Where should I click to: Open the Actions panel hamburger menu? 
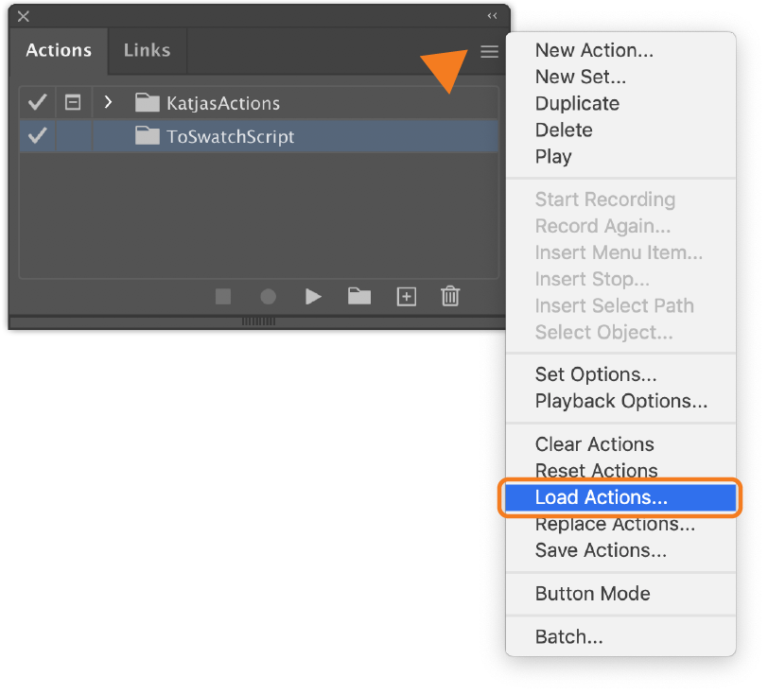click(489, 52)
